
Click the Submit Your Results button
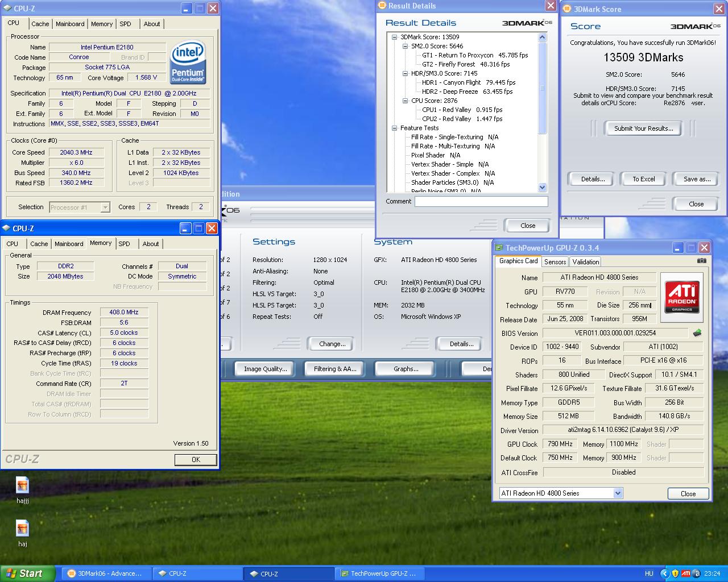point(643,128)
